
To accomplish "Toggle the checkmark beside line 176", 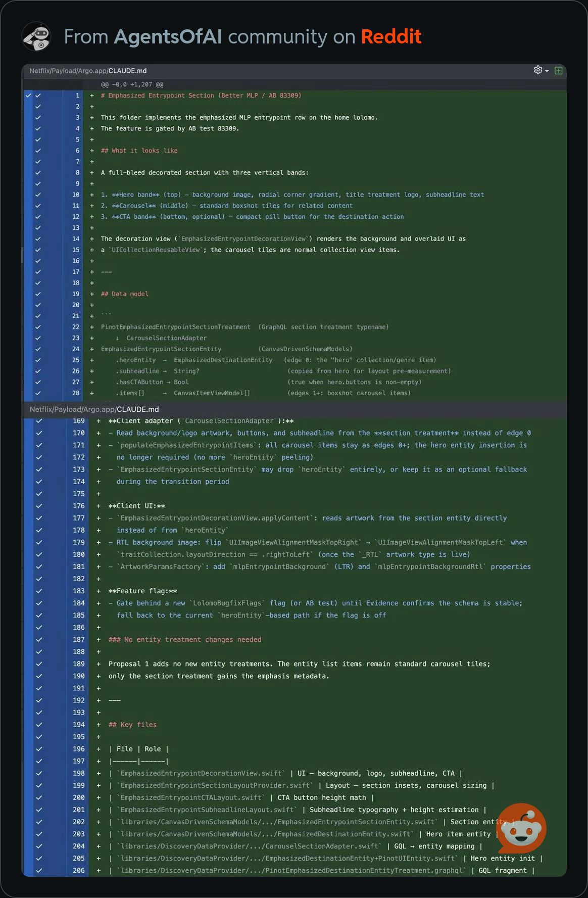I will pyautogui.click(x=39, y=506).
